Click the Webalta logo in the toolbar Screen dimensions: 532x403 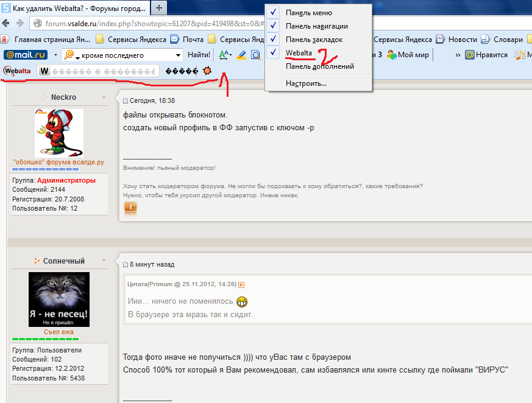pos(18,71)
